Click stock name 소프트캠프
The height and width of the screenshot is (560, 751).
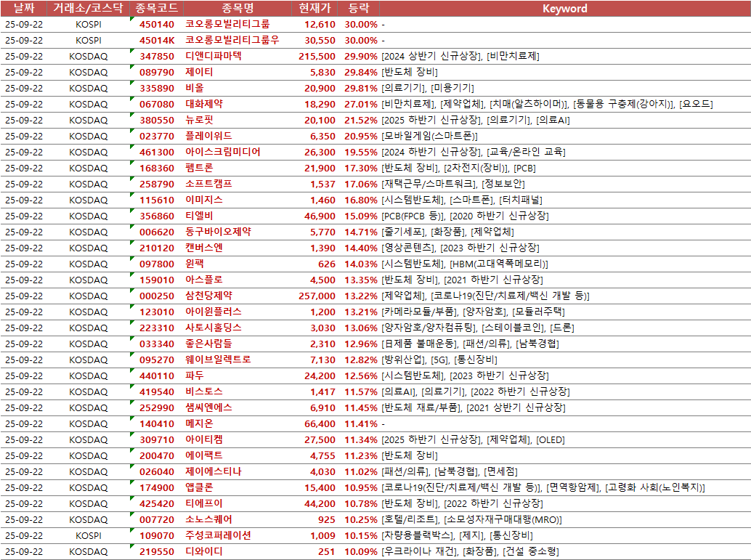[x=209, y=184]
